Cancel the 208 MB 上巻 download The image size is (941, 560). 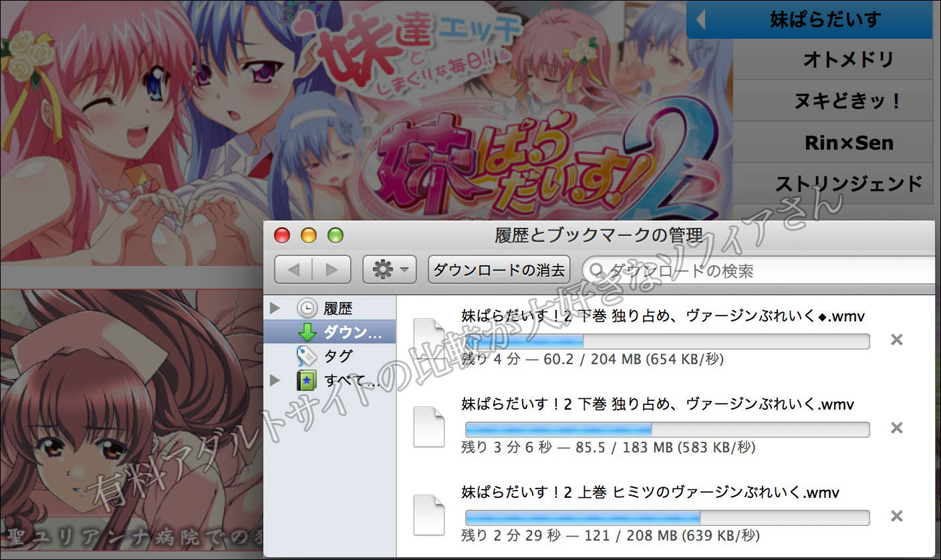click(x=897, y=516)
